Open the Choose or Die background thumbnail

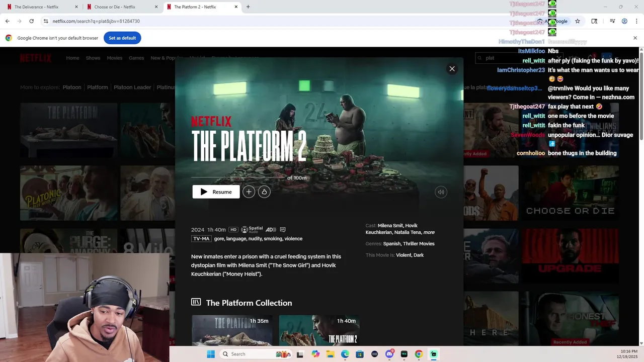[570, 193]
